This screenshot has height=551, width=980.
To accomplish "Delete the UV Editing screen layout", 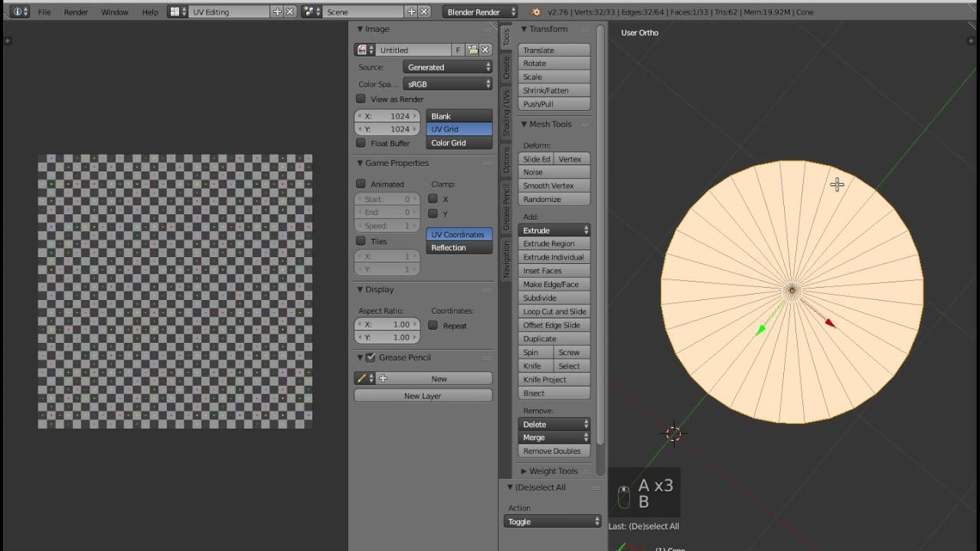I will pyautogui.click(x=290, y=11).
